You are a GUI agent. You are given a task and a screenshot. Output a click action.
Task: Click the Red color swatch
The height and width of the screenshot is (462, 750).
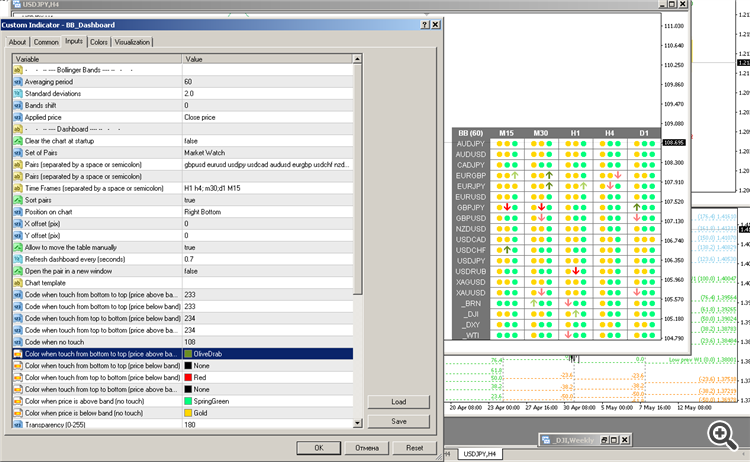pos(188,377)
